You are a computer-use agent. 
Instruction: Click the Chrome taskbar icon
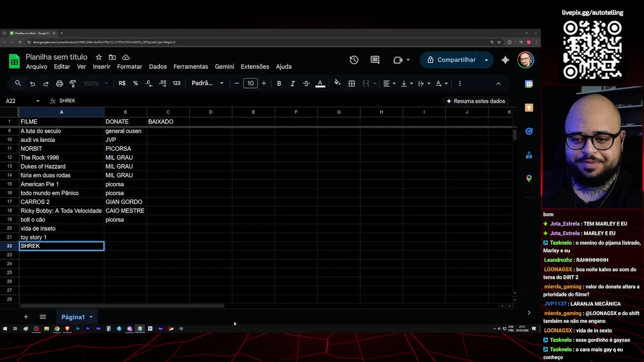coord(57,329)
